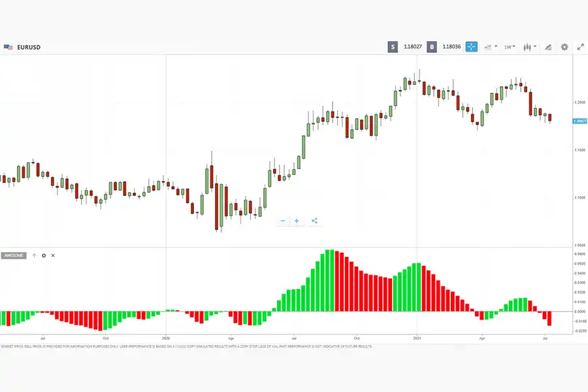Zoom out chart with minus button
588x392 pixels.
click(x=283, y=221)
